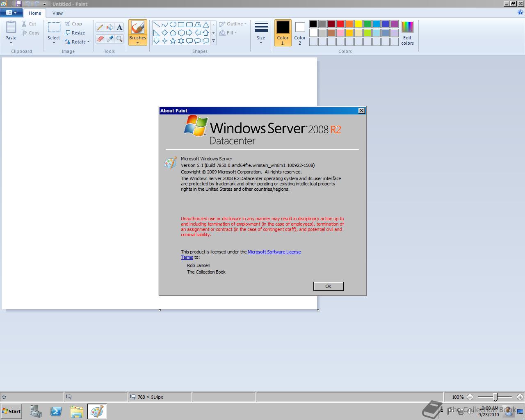Pick the orange color swatch

tap(349, 24)
